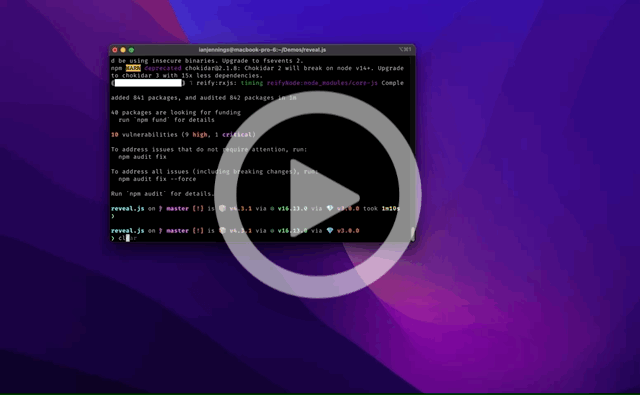
Task: Zoom the terminal using the green button
Action: click(x=131, y=50)
